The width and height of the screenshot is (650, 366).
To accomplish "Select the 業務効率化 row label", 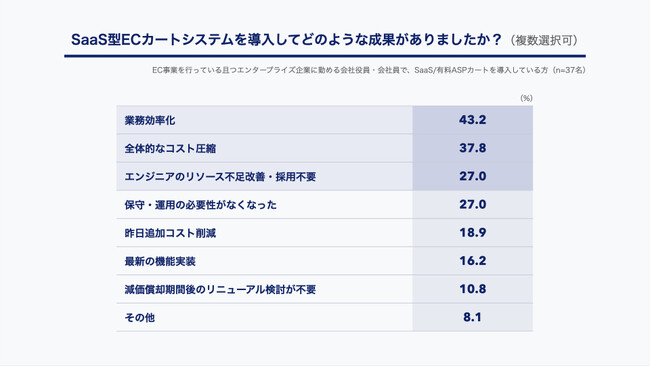I will click(x=150, y=121).
